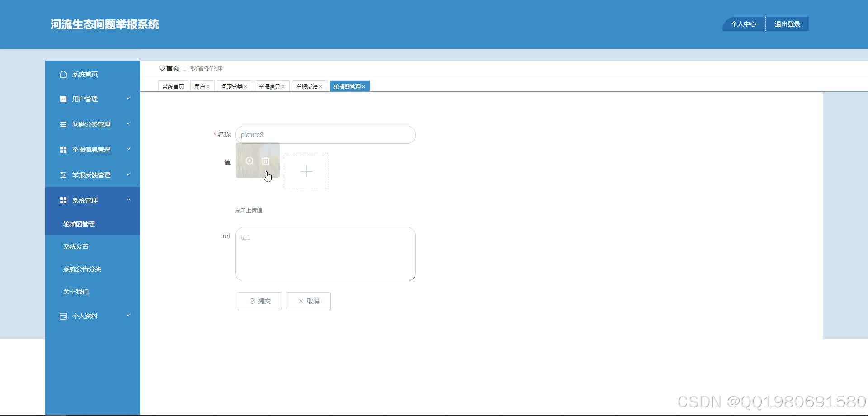Viewport: 868px width, 416px height.
Task: Switch to the 系统首页 tab
Action: 172,86
